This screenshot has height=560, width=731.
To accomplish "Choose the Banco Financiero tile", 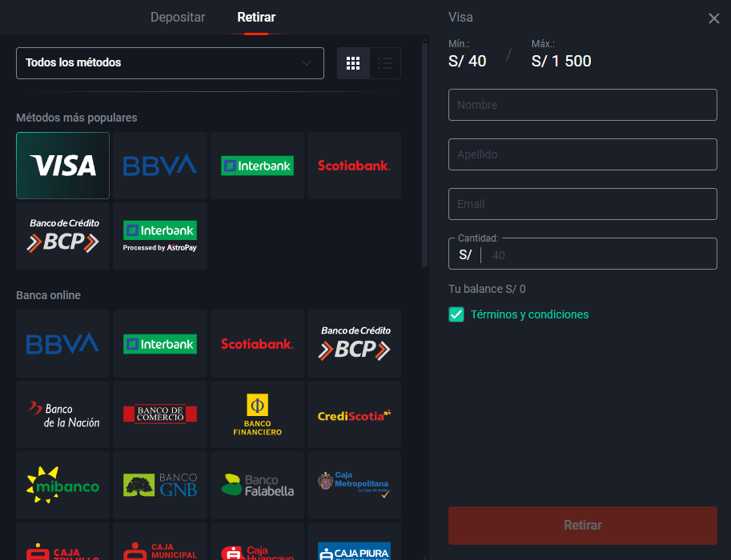I will pyautogui.click(x=257, y=414).
